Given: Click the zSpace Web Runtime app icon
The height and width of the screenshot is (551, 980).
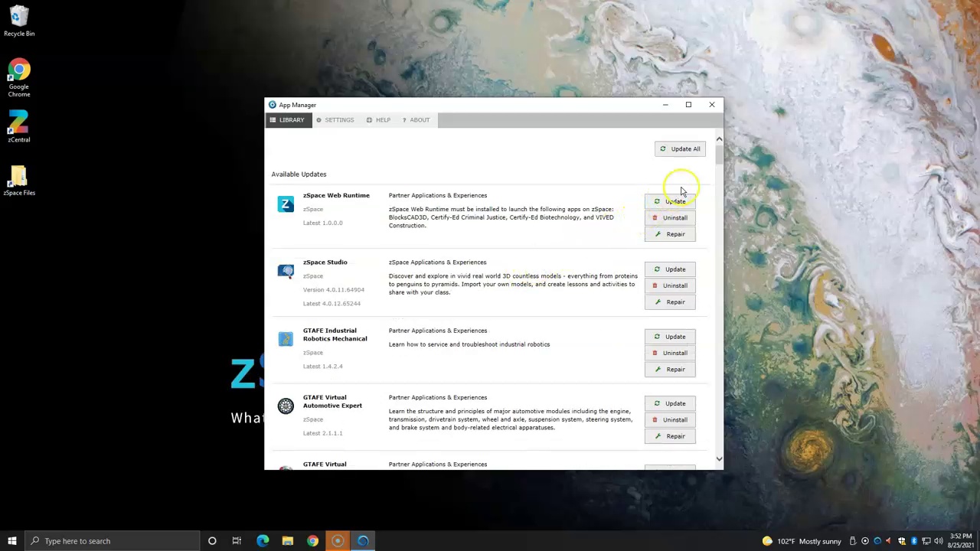Looking at the screenshot, I should click(286, 204).
